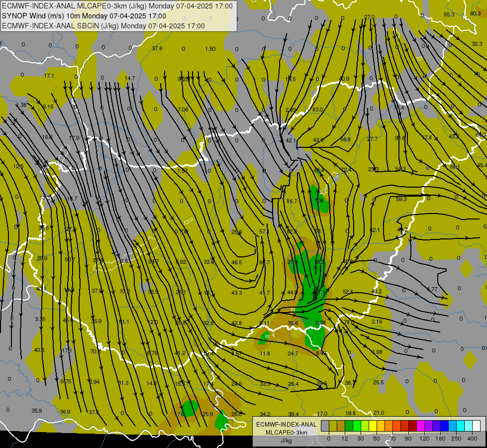487x448 pixels.
Task: Click the pure yellow legend swatch
Action: pyautogui.click(x=373, y=426)
